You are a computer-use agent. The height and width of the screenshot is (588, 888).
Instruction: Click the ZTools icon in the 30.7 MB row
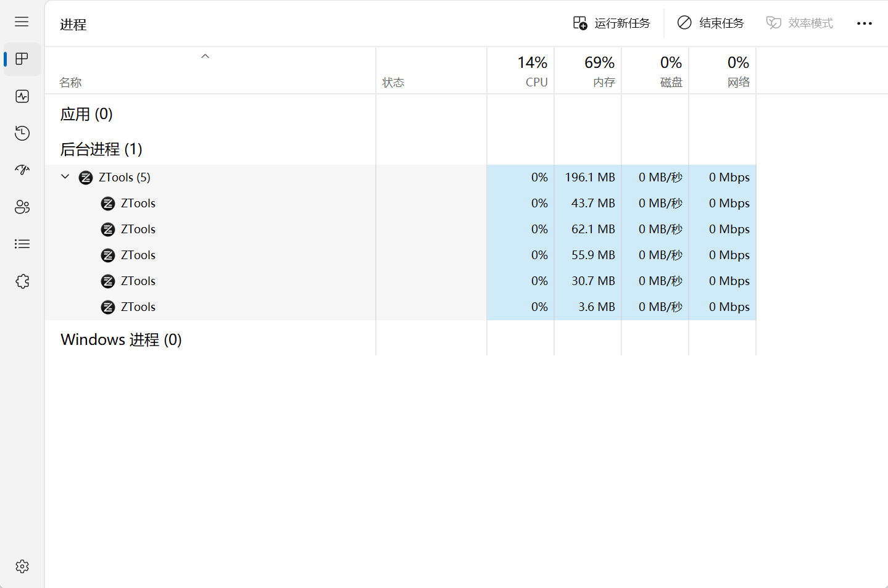(x=108, y=281)
